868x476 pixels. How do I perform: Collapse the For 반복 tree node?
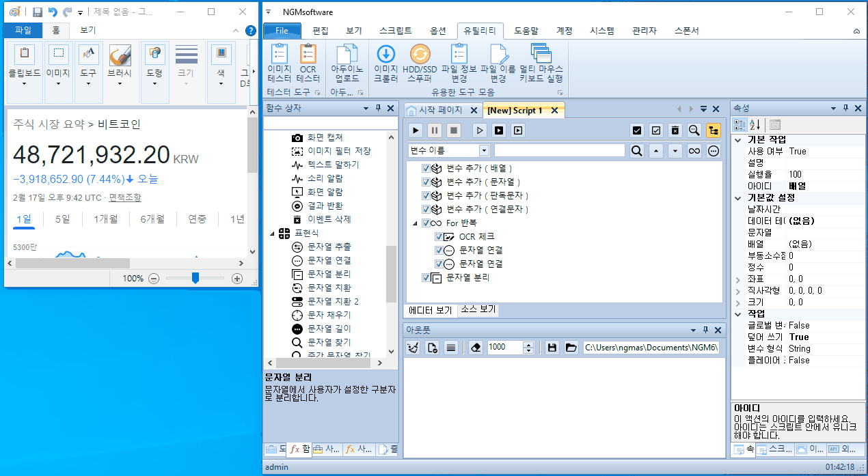pyautogui.click(x=415, y=223)
